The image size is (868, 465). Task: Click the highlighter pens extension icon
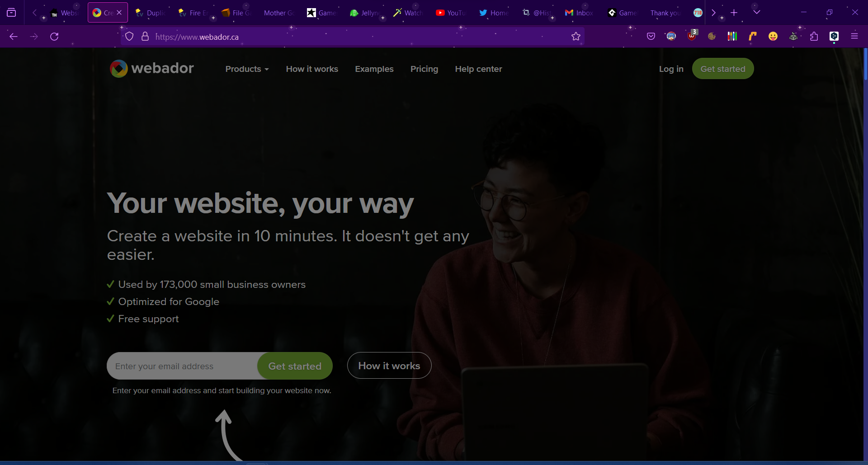click(x=732, y=36)
